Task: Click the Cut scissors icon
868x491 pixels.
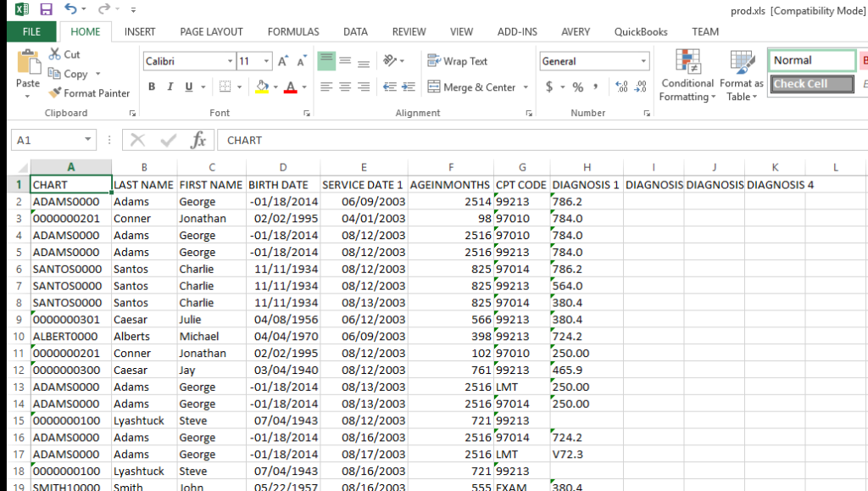Action: coord(54,54)
